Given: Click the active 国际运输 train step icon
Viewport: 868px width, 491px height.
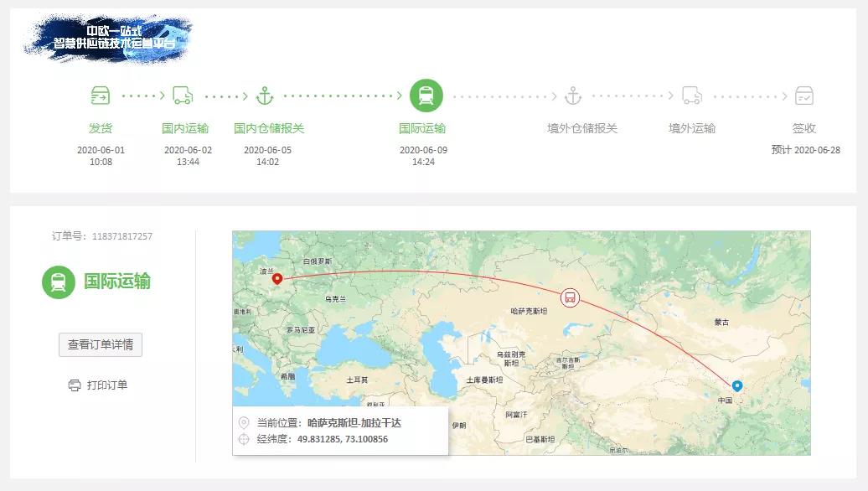Looking at the screenshot, I should click(426, 96).
